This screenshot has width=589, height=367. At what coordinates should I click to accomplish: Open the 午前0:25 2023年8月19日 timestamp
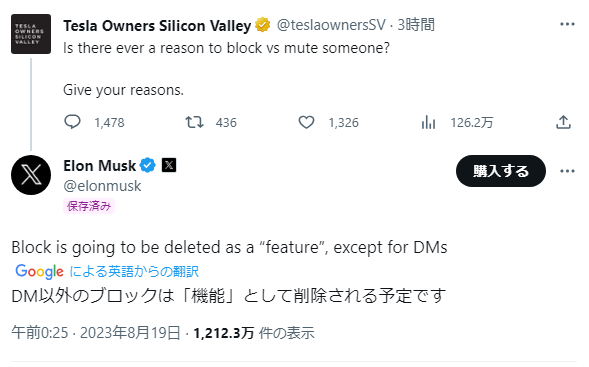(96, 333)
